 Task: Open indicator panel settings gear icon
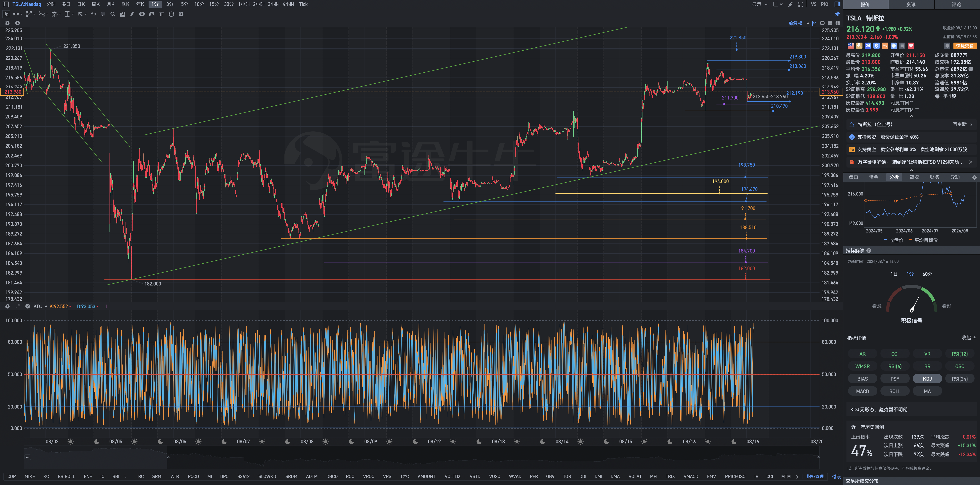point(974,177)
